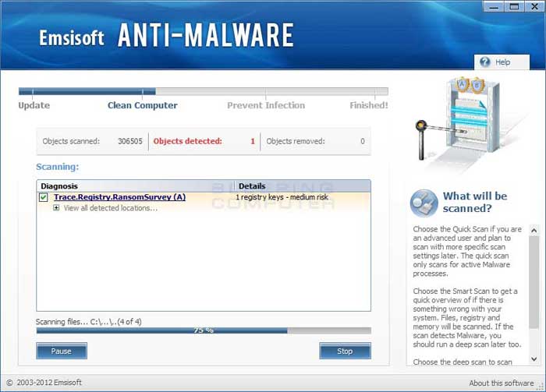This screenshot has height=392, width=546.
Task: Open the Help tab
Action: point(502,62)
